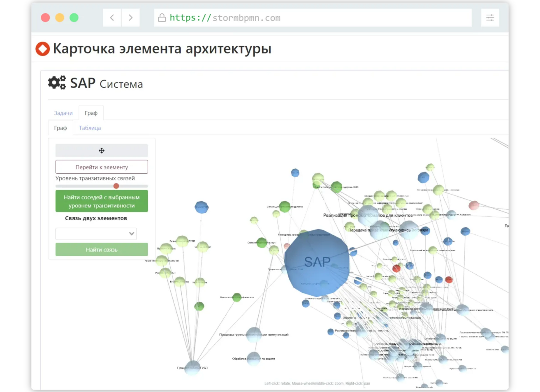Image resolution: width=540 pixels, height=392 pixels.
Task: Click the browser back arrow
Action: [112, 18]
